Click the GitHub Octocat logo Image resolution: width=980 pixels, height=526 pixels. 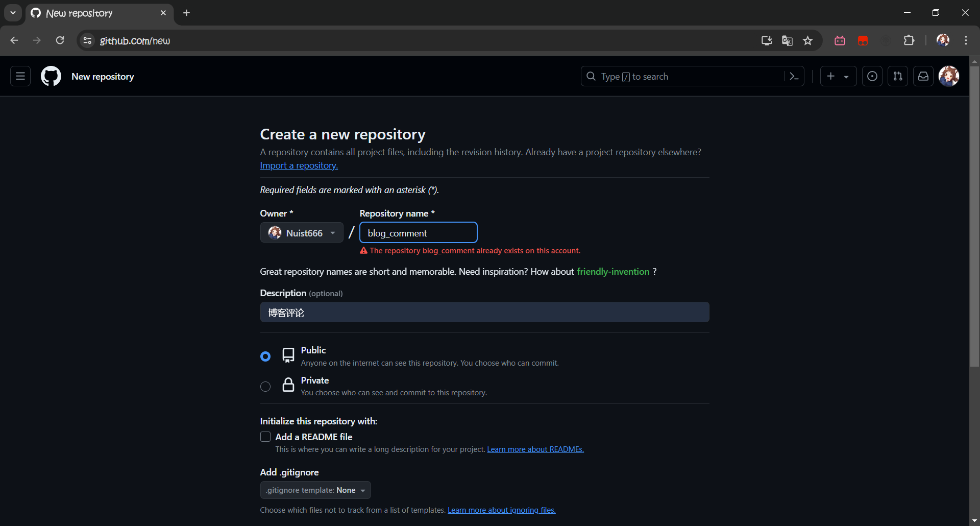[51, 76]
